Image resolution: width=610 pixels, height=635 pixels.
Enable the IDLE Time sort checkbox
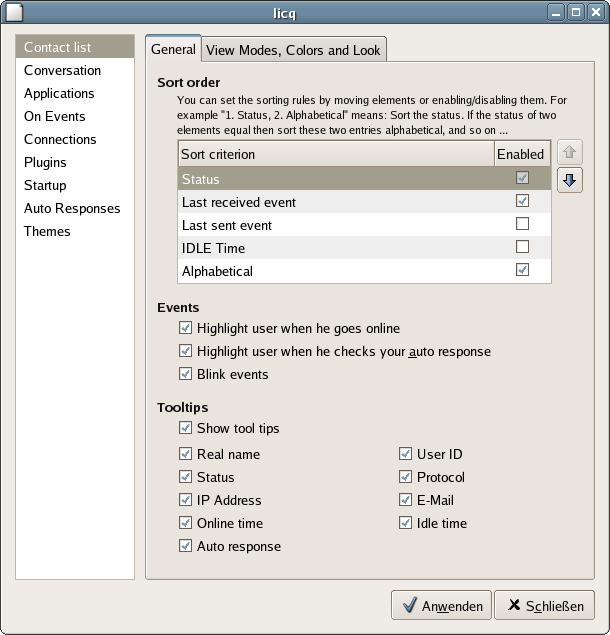coord(522,248)
